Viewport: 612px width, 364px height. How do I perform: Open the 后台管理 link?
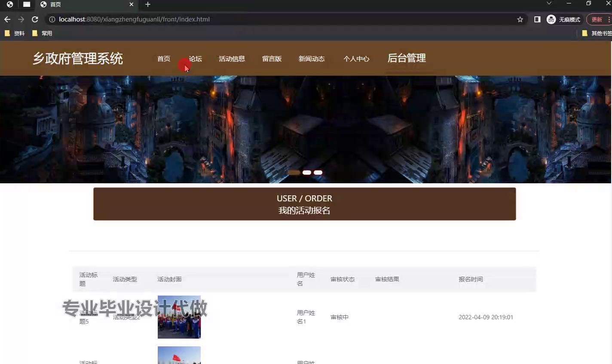[x=407, y=58]
